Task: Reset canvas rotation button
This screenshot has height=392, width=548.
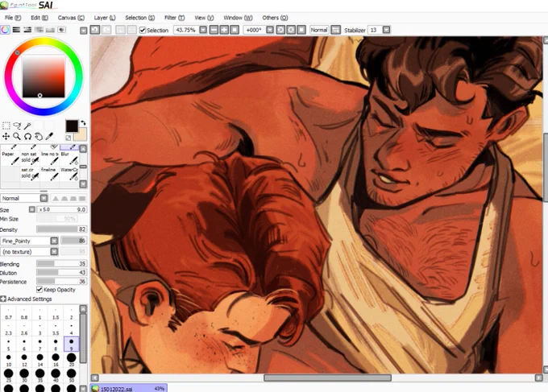Action: (x=301, y=30)
